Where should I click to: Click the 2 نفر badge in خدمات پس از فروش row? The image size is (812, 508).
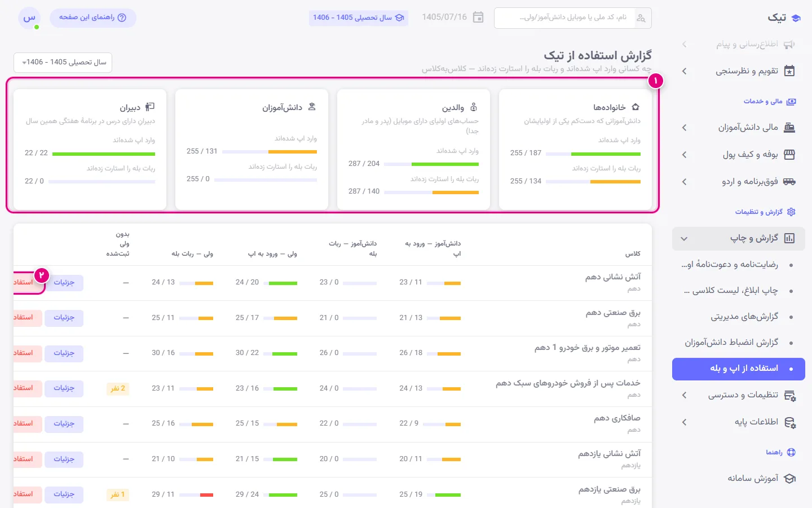coord(118,388)
